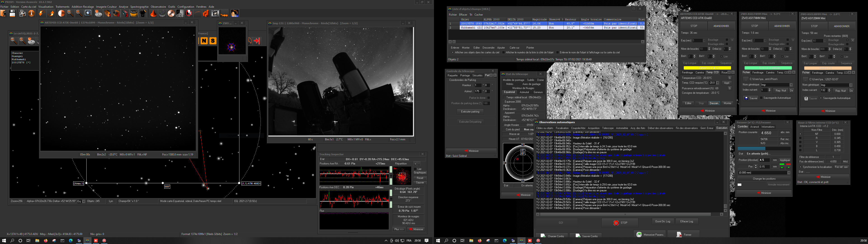The height and width of the screenshot is (244, 868).
Task: Click the zoom out magnifier icon
Action: 70,14
